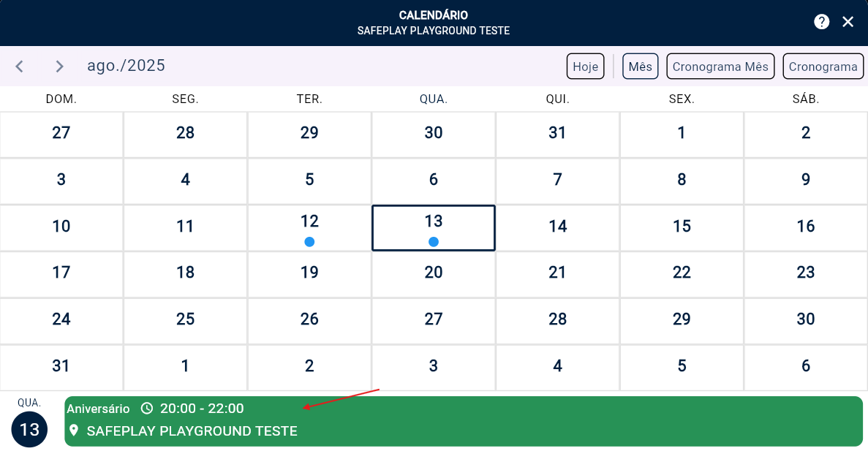This screenshot has height=451, width=868.
Task: Click the blue event dot on day 13
Action: [434, 242]
